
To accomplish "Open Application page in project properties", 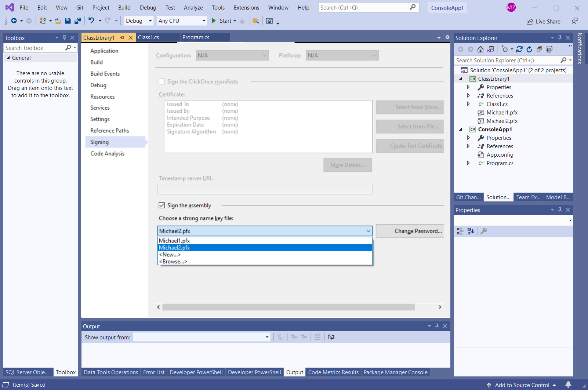I will point(104,51).
